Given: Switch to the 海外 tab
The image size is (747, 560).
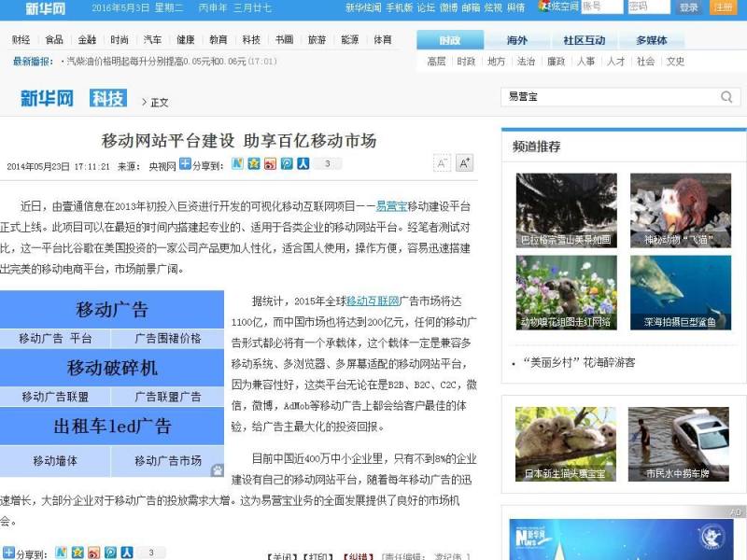Looking at the screenshot, I should [516, 41].
